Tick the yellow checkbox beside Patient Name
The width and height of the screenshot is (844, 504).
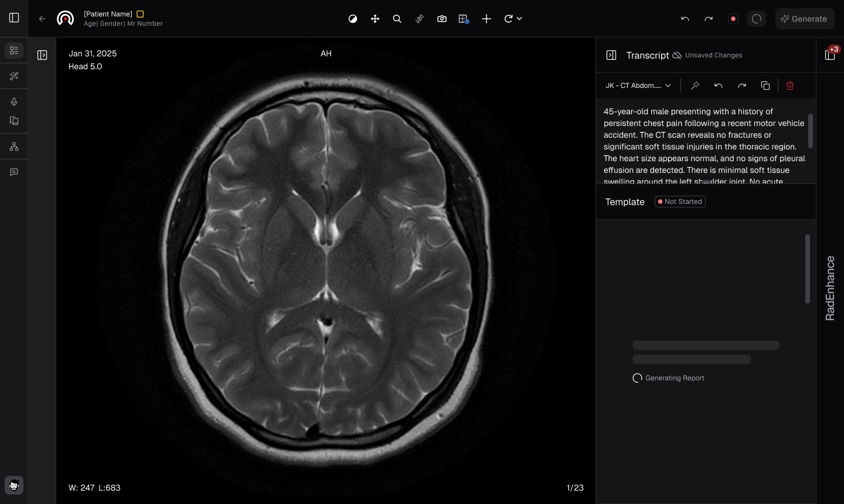tap(140, 14)
